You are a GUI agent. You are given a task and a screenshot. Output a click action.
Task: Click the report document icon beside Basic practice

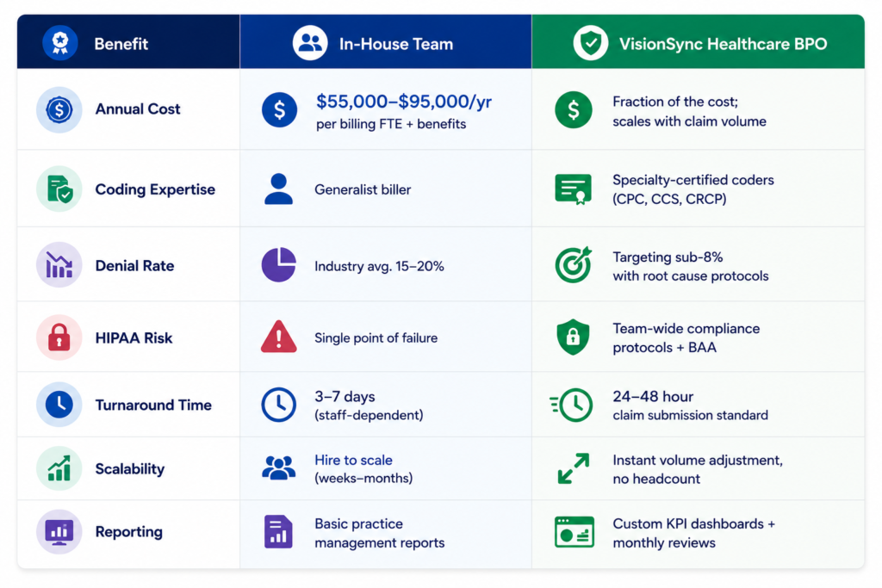(x=278, y=532)
